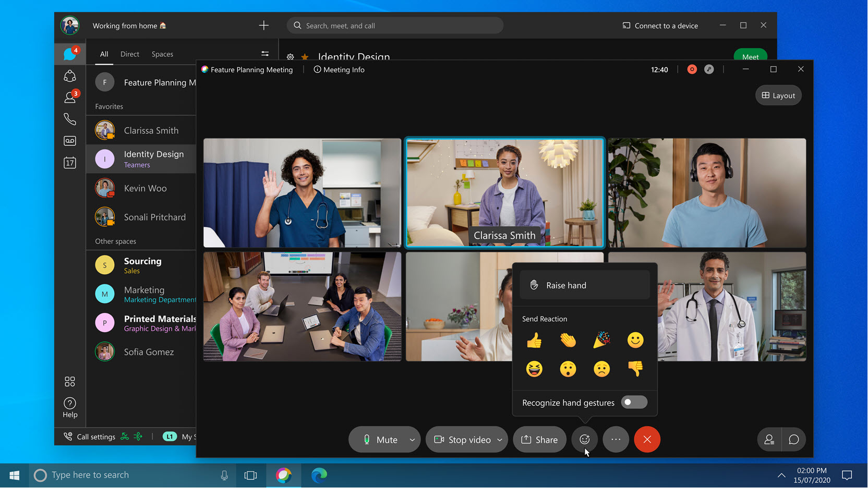Image resolution: width=868 pixels, height=488 pixels.
Task: Select Clarissa Smith's video tile
Action: pyautogui.click(x=505, y=193)
